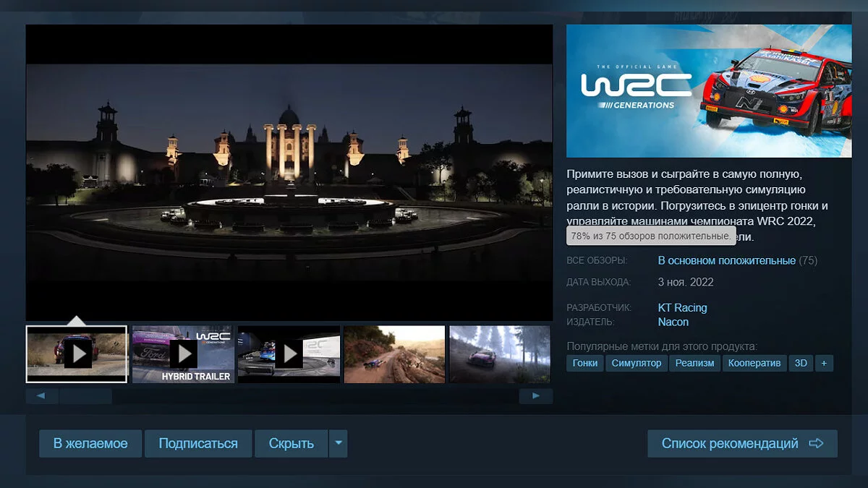868x488 pixels.
Task: Select the Гонки tag
Action: click(584, 363)
